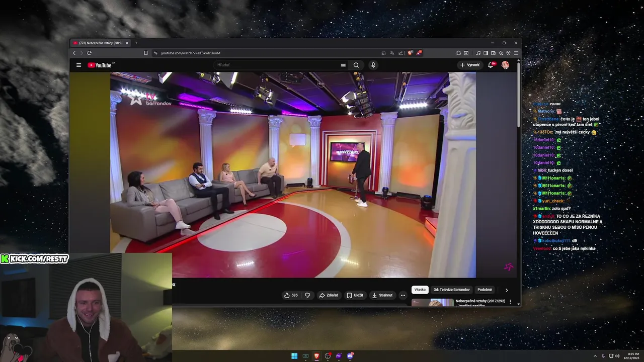Download the video with Stiahnuť

(x=382, y=295)
